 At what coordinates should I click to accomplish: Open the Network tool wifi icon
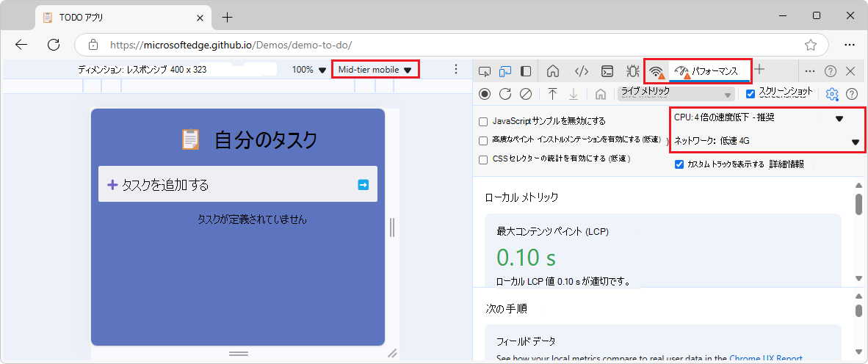pyautogui.click(x=657, y=71)
